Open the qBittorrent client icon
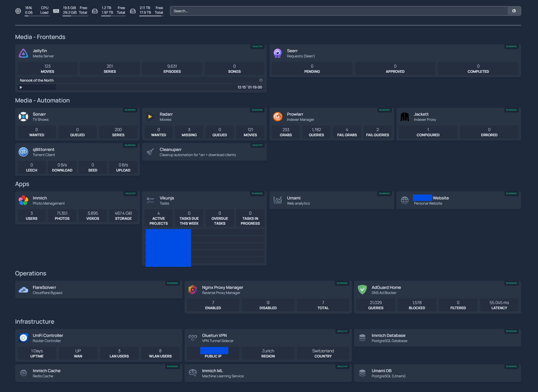Screen dimensions: 538x392 pos(24,152)
